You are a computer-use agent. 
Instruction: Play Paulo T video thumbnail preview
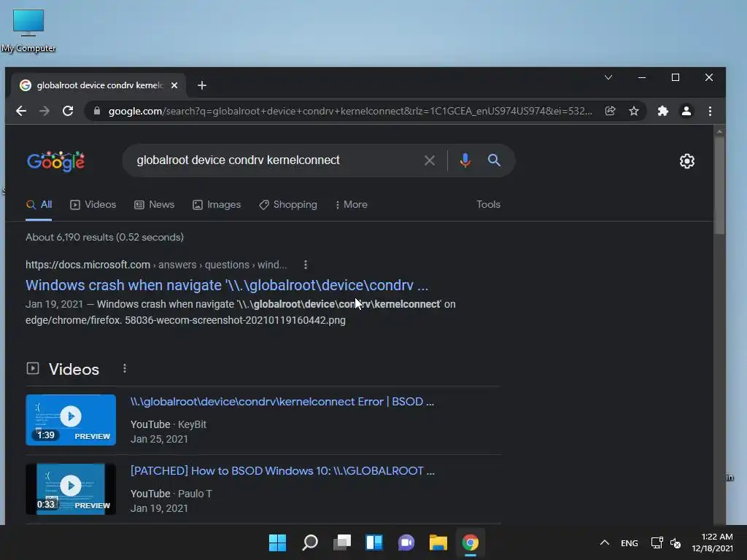pyautogui.click(x=71, y=489)
